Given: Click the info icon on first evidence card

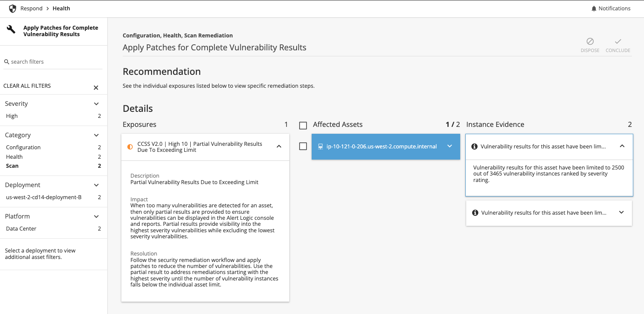Looking at the screenshot, I should [x=474, y=147].
